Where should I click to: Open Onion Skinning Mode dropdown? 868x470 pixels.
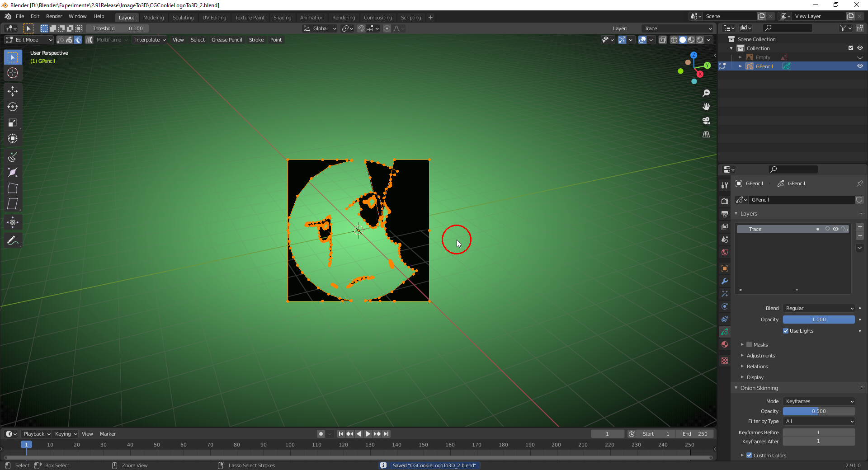click(x=819, y=401)
